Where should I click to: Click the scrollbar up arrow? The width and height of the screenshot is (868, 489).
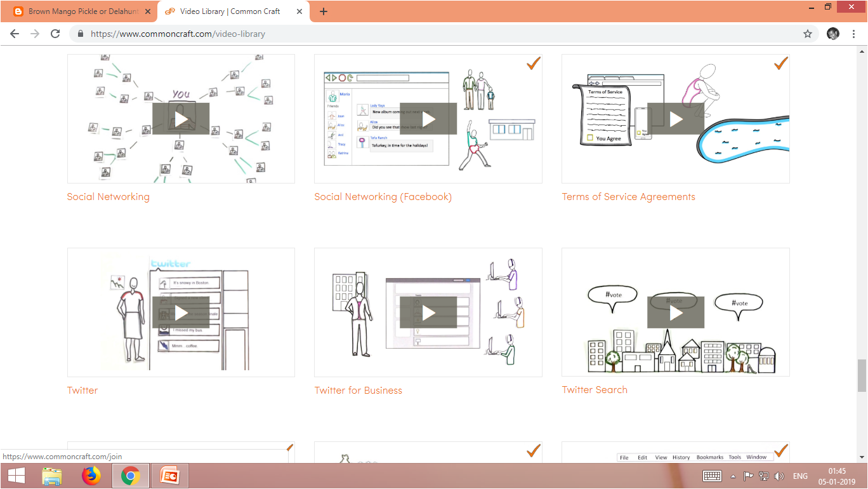(862, 51)
